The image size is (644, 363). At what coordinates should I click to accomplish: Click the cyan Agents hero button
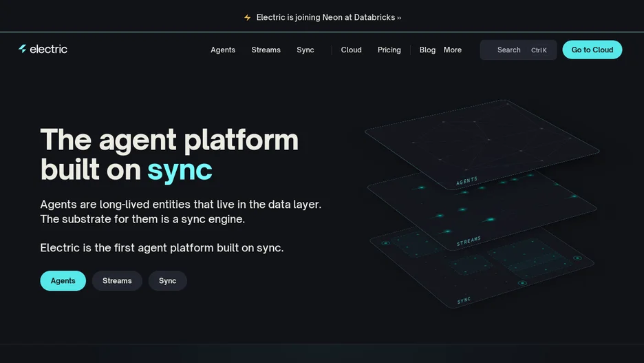(63, 281)
